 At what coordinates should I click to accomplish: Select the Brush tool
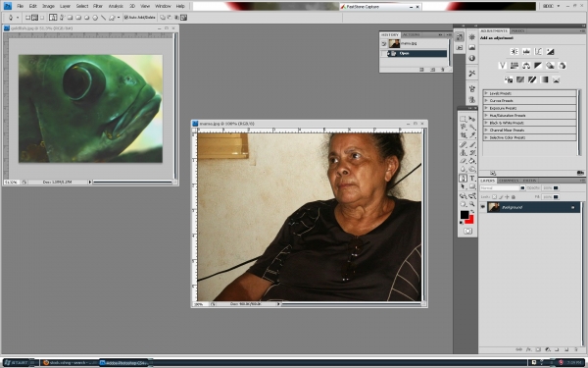472,145
